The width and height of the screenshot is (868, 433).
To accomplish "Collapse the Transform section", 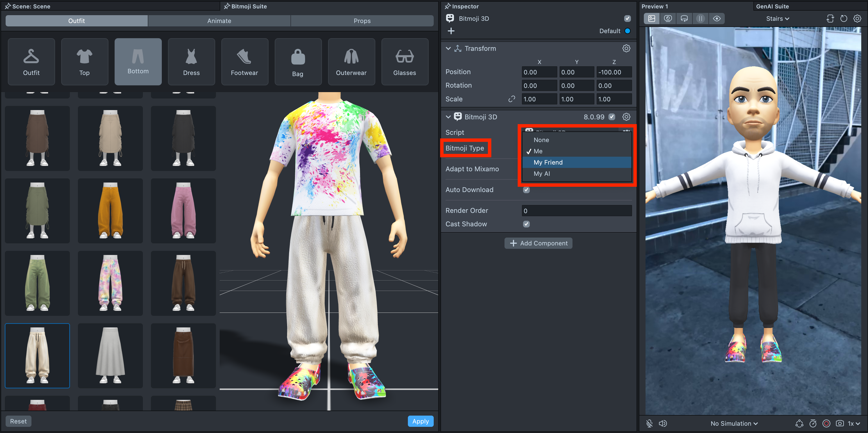I will [448, 49].
